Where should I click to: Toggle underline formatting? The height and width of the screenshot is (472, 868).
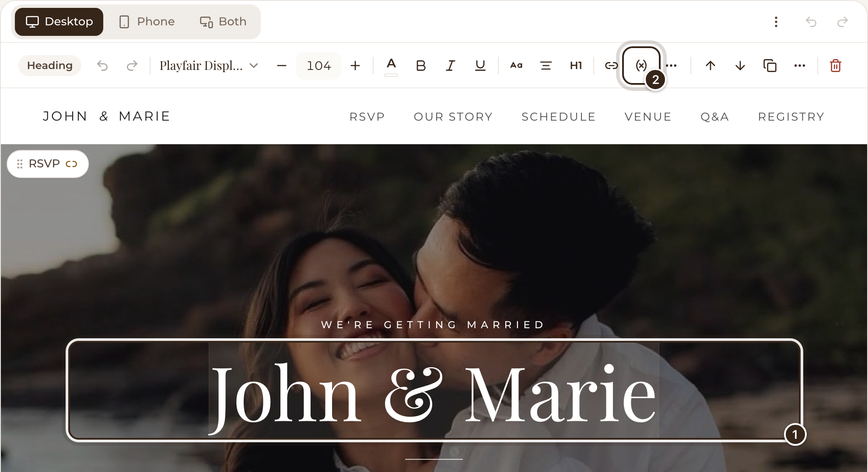tap(480, 66)
